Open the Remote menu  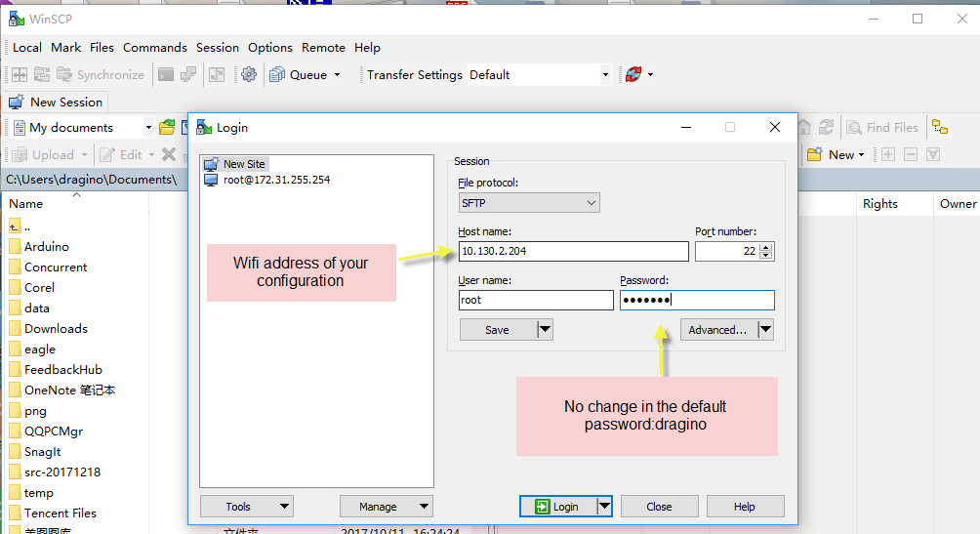(x=323, y=48)
